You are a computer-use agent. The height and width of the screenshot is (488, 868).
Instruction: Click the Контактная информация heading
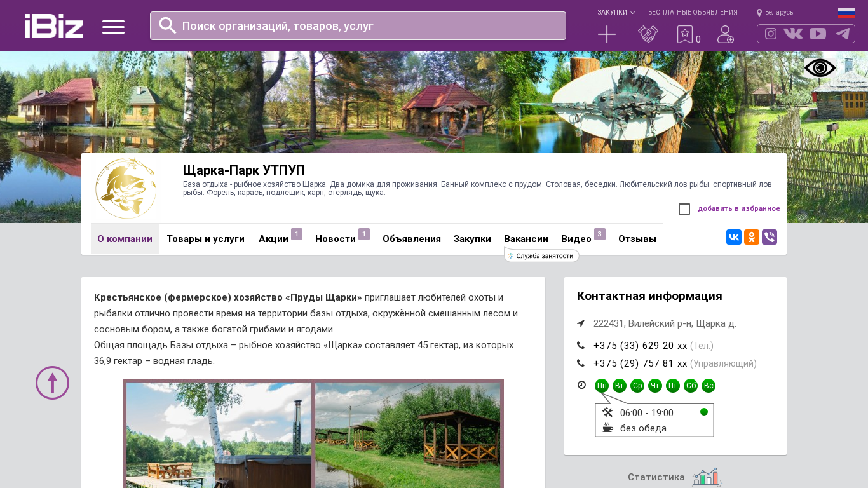click(x=649, y=296)
